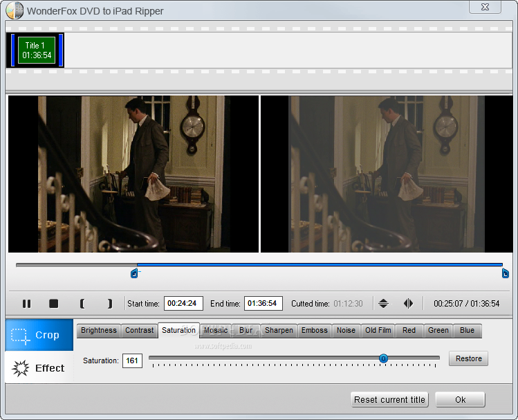518x420 pixels.
Task: Switch to the Red tab
Action: (x=409, y=331)
